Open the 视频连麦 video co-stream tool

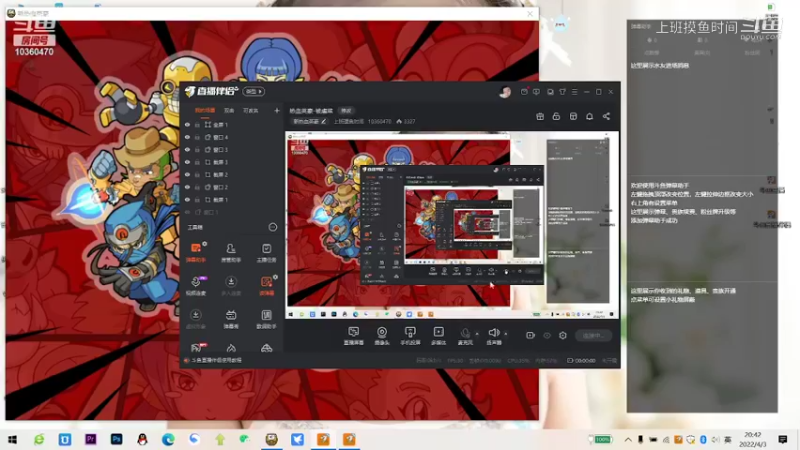[x=196, y=286]
